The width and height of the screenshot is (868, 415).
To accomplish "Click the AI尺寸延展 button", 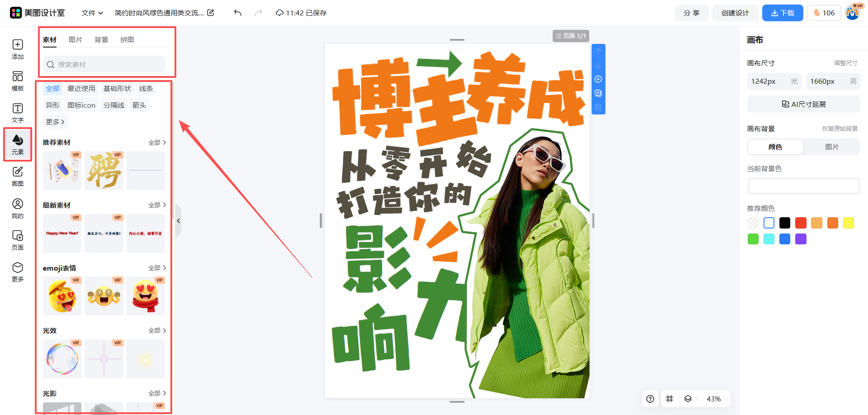I will click(803, 104).
